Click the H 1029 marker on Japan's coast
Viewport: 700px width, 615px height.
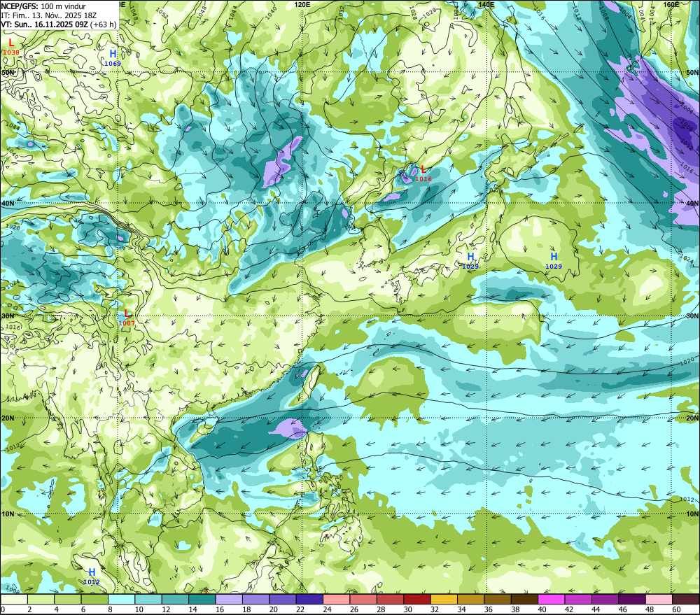[470, 262]
